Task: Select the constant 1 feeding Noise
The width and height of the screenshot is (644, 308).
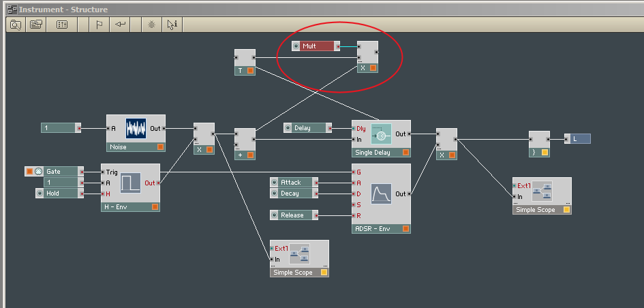Action: click(x=61, y=128)
